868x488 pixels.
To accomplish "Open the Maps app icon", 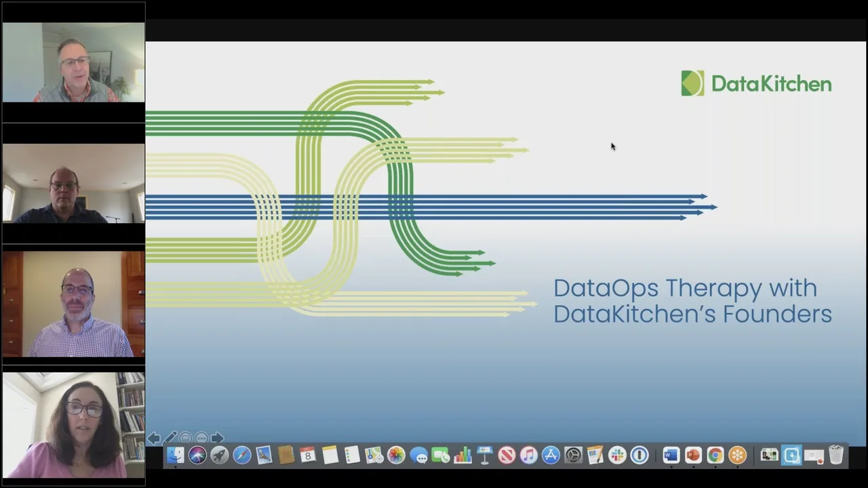I will tap(374, 455).
